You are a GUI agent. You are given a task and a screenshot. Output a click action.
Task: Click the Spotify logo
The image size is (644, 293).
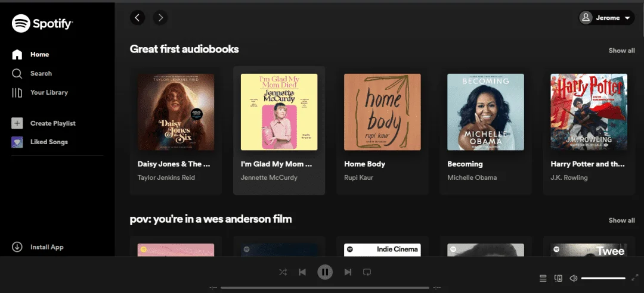click(x=42, y=23)
